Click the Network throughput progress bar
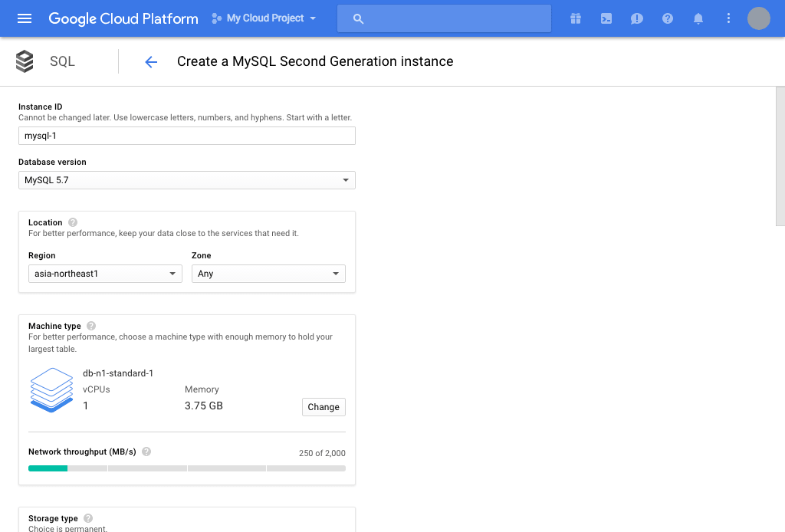This screenshot has height=532, width=785. (187, 468)
